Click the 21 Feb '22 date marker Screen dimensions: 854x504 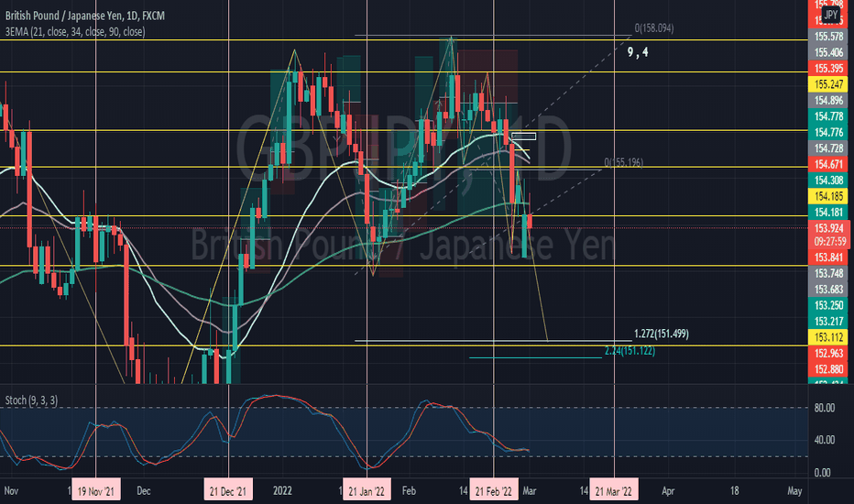pyautogui.click(x=494, y=491)
